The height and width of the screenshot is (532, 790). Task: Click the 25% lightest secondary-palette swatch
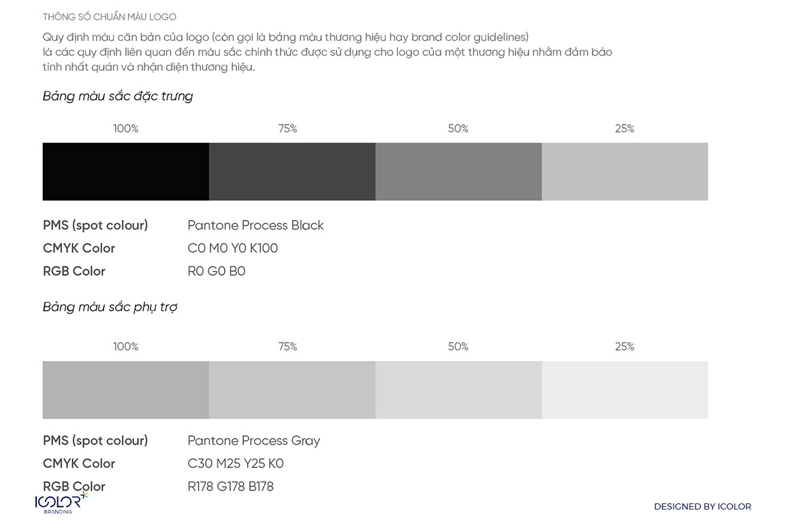pos(625,390)
